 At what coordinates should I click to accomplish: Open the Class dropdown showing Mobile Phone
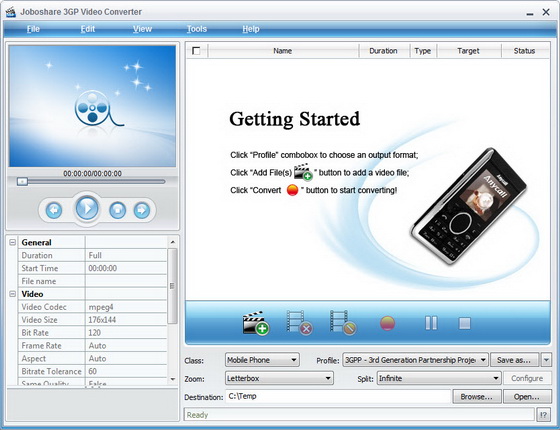[262, 360]
